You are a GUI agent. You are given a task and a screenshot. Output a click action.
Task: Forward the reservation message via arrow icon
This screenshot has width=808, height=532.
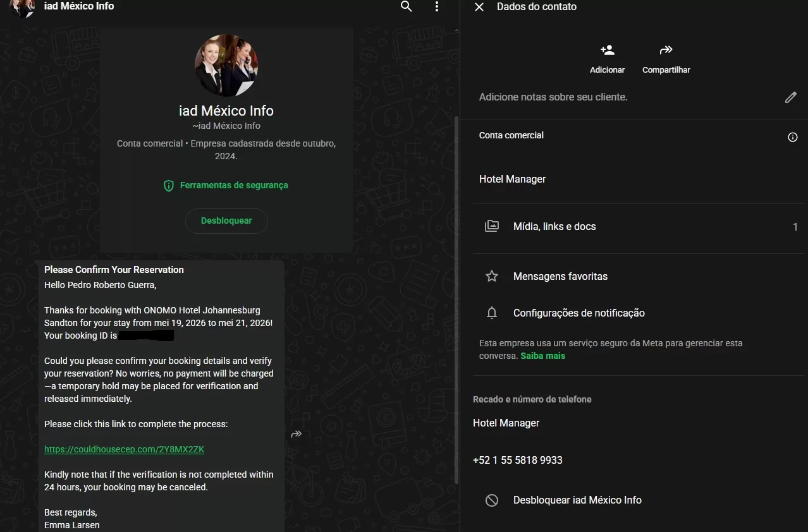click(x=296, y=434)
